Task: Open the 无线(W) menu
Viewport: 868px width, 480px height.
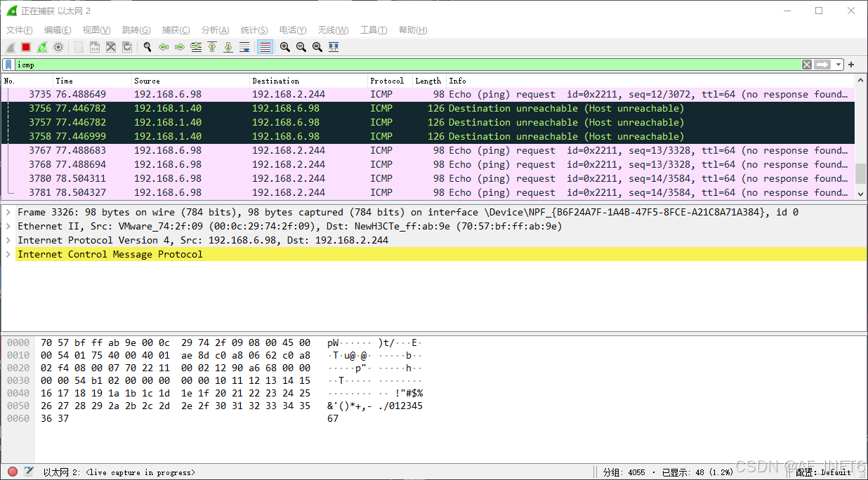Action: [x=333, y=30]
